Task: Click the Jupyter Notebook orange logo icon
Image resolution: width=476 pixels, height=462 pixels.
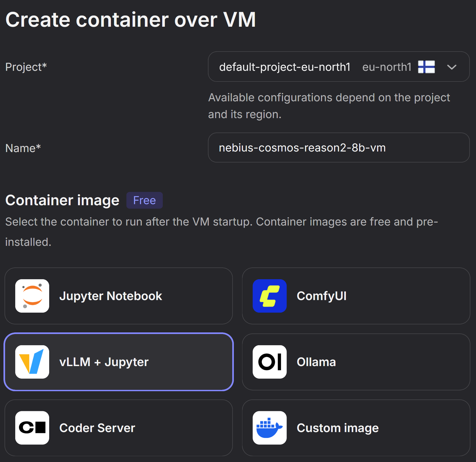Action: (32, 296)
